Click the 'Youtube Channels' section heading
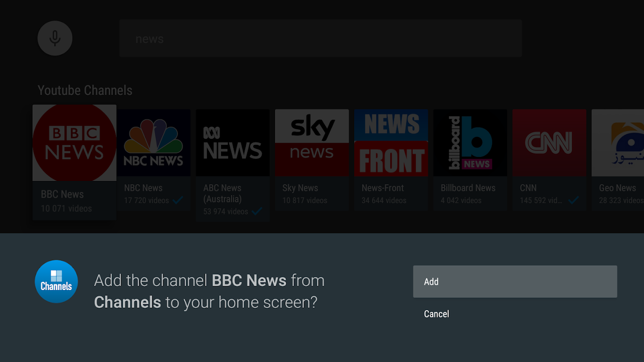This screenshot has width=644, height=362. coord(85,90)
